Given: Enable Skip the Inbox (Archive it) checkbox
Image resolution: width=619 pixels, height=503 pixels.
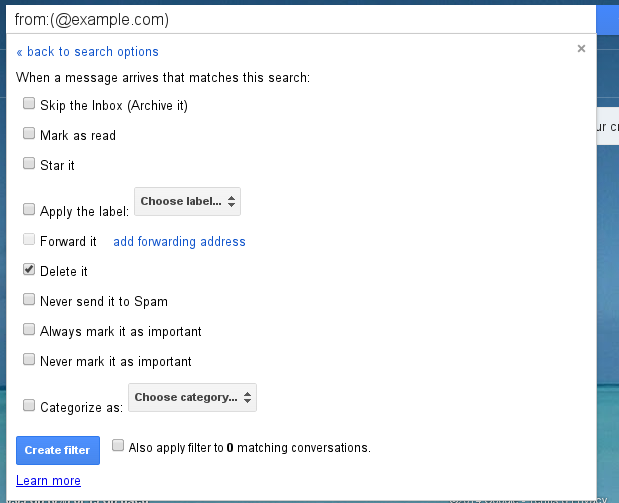Looking at the screenshot, I should pyautogui.click(x=29, y=104).
